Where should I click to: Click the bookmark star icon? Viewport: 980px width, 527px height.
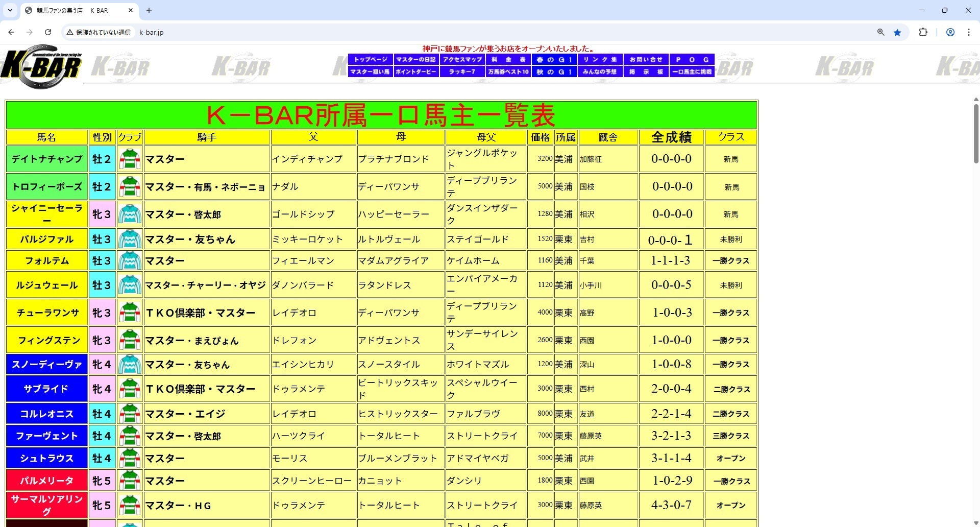(897, 32)
